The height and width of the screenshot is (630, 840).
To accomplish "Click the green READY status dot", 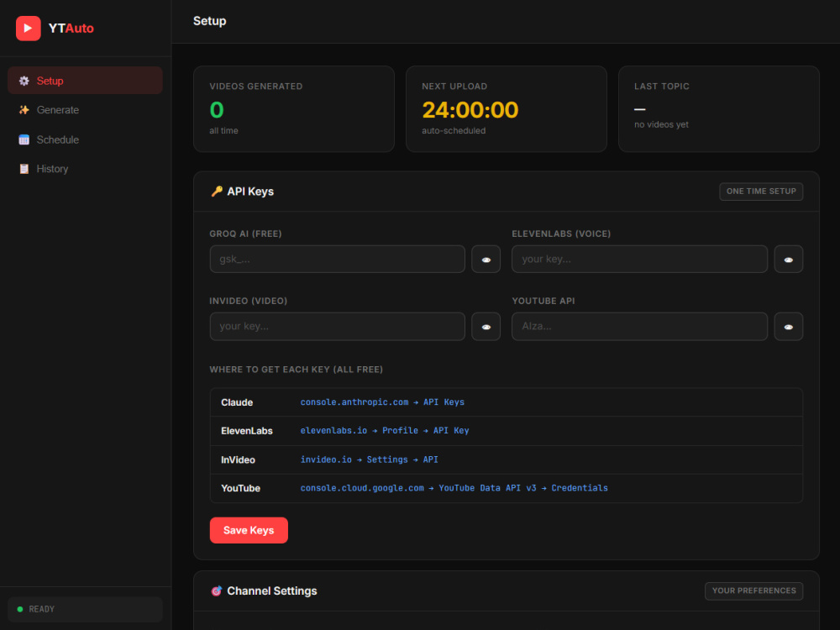I will [x=20, y=609].
